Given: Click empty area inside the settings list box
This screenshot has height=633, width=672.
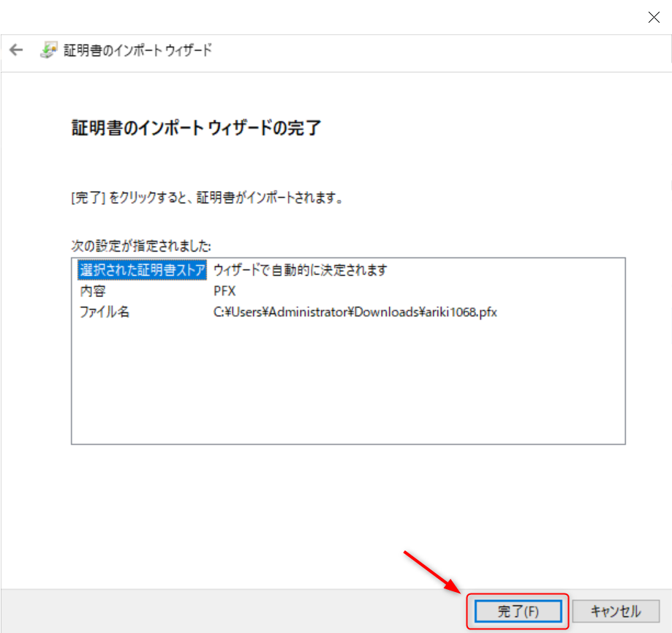Looking at the screenshot, I should (347, 381).
